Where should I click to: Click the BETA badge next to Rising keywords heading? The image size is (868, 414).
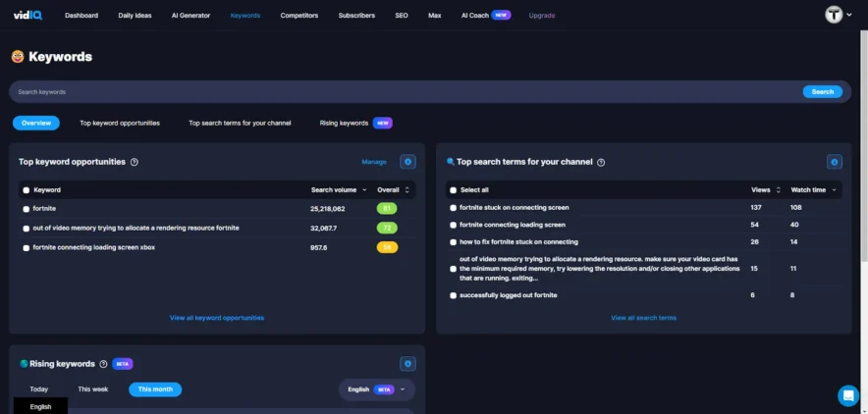(123, 364)
